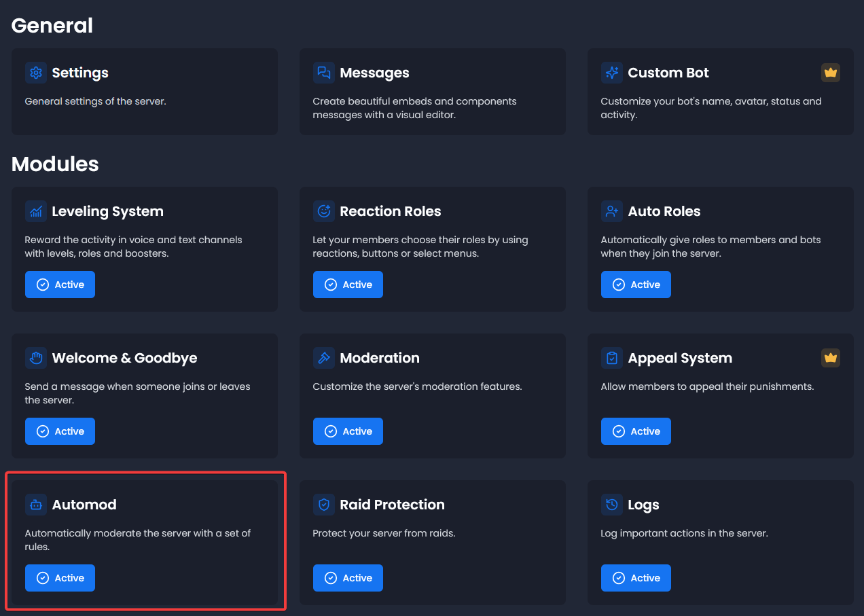
Task: Select the Leveling System chart icon
Action: [x=35, y=211]
